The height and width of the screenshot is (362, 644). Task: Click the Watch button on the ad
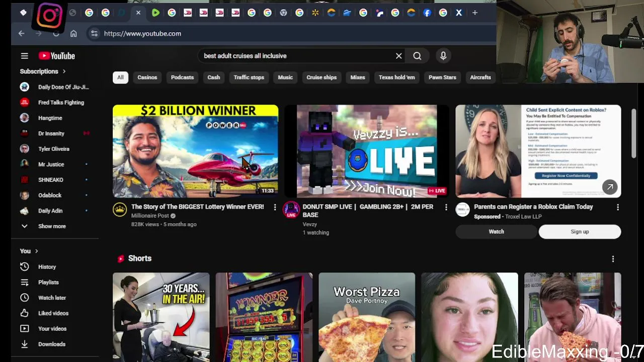pyautogui.click(x=496, y=232)
